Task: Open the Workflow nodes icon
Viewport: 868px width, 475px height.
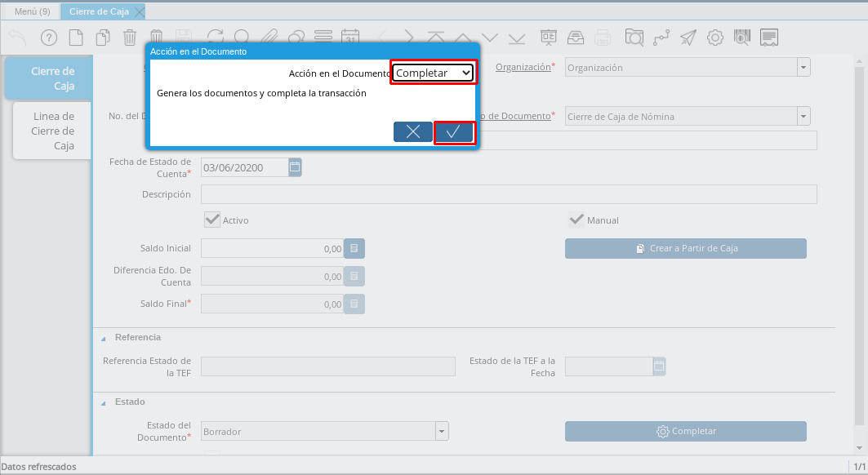Action: pos(661,38)
